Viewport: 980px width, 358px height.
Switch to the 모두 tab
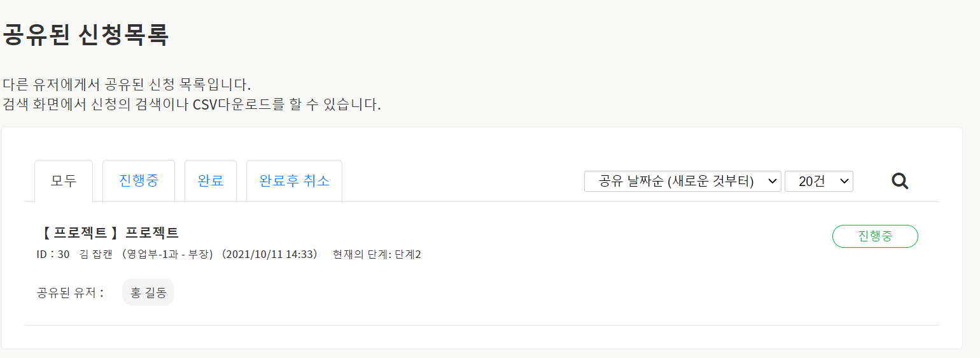tap(64, 181)
